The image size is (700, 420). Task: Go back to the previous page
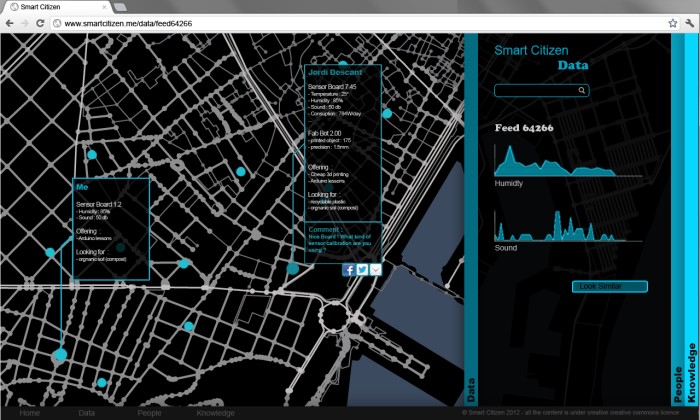[9, 22]
